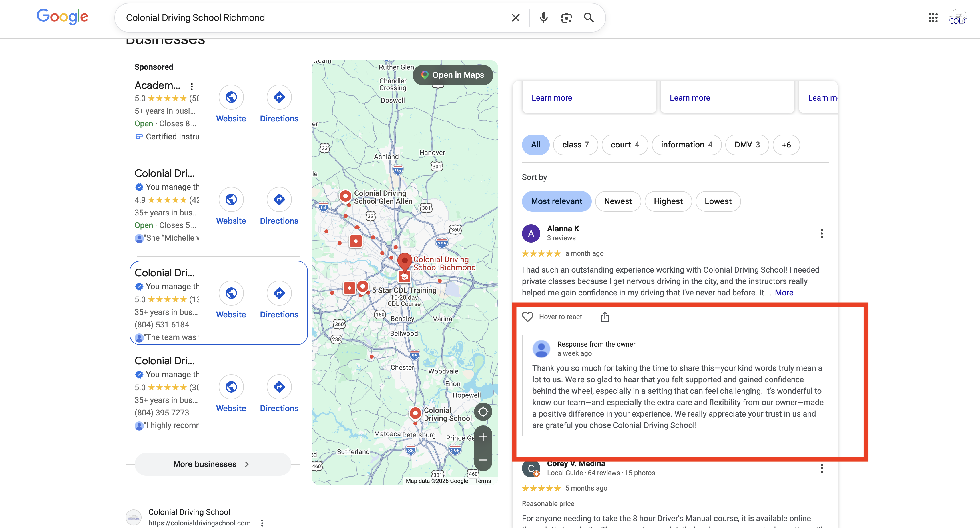
Task: Get Directions for the (804) 395-7273 listing
Action: click(x=279, y=394)
